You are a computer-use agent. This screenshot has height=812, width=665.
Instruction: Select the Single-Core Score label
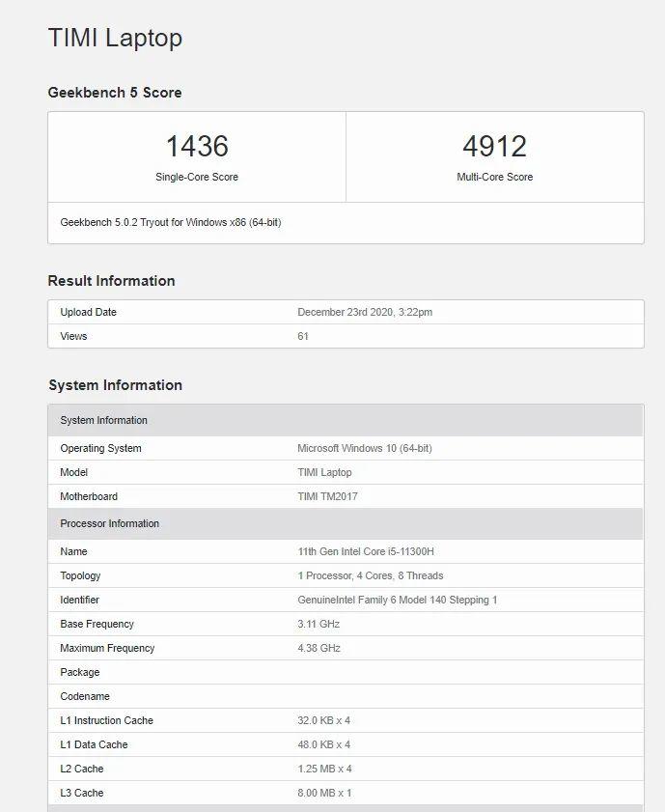(x=197, y=178)
